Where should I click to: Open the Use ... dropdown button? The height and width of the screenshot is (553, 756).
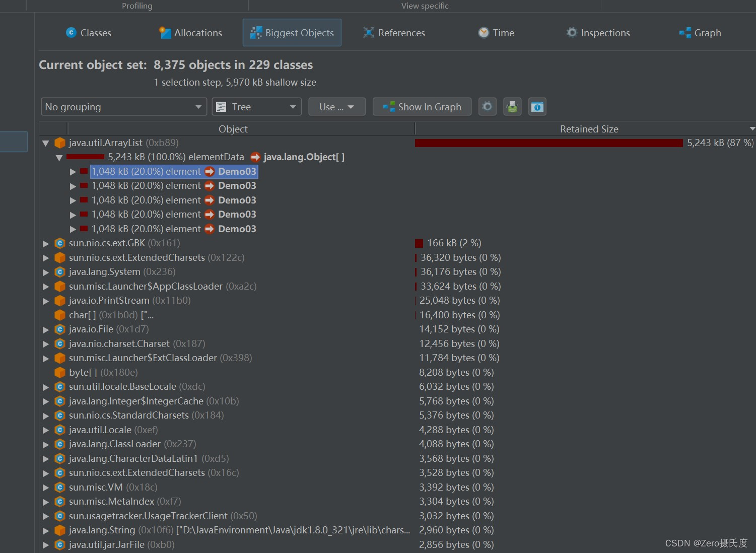click(337, 107)
